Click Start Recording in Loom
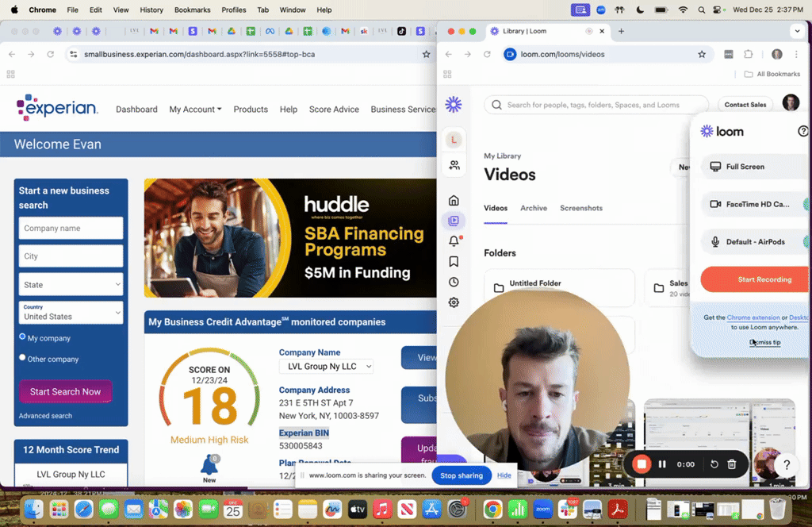Image resolution: width=812 pixels, height=527 pixels. pyautogui.click(x=755, y=279)
